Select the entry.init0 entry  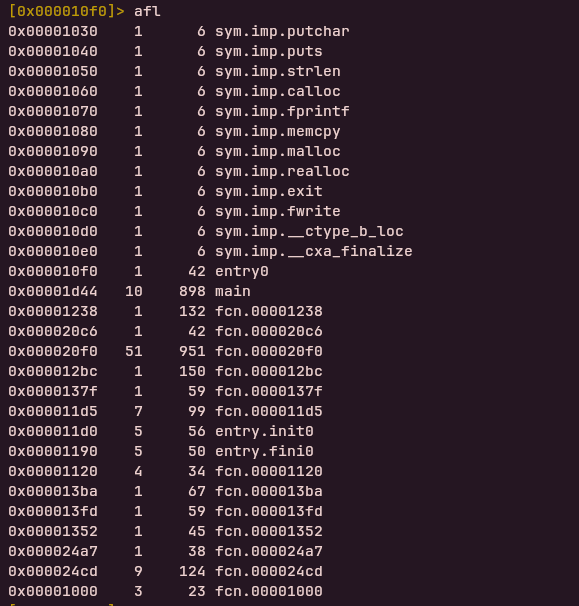point(264,432)
